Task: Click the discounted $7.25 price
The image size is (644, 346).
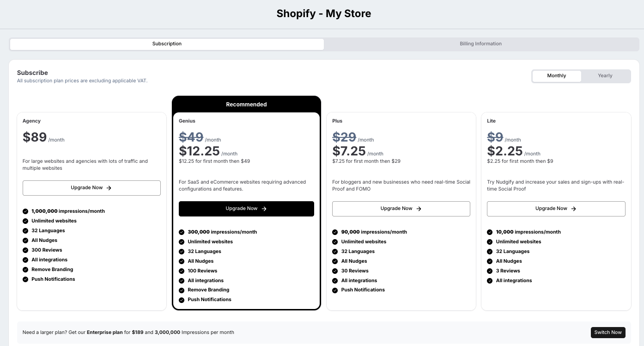Action: click(349, 151)
